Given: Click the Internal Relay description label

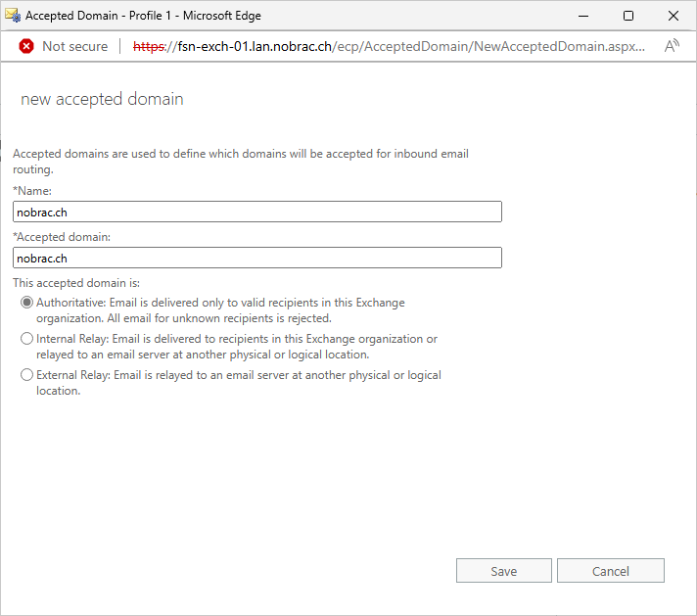Looking at the screenshot, I should (x=237, y=347).
